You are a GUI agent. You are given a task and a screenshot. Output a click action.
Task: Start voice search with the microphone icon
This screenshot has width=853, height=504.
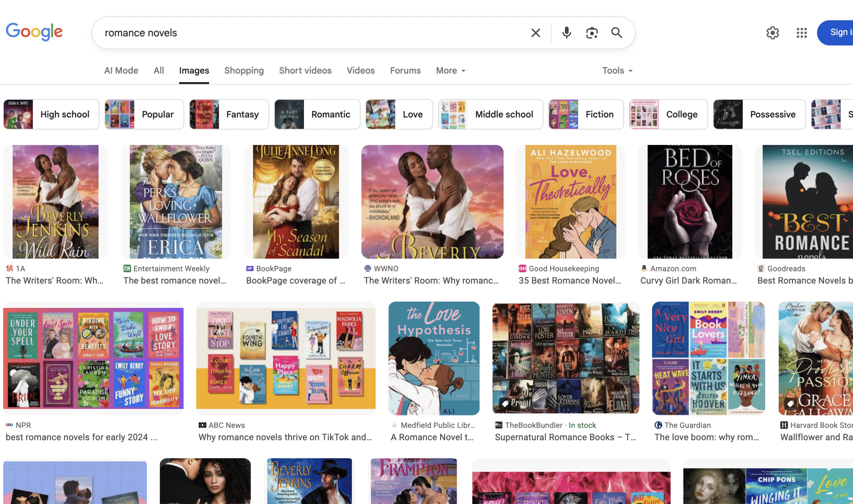pos(566,33)
